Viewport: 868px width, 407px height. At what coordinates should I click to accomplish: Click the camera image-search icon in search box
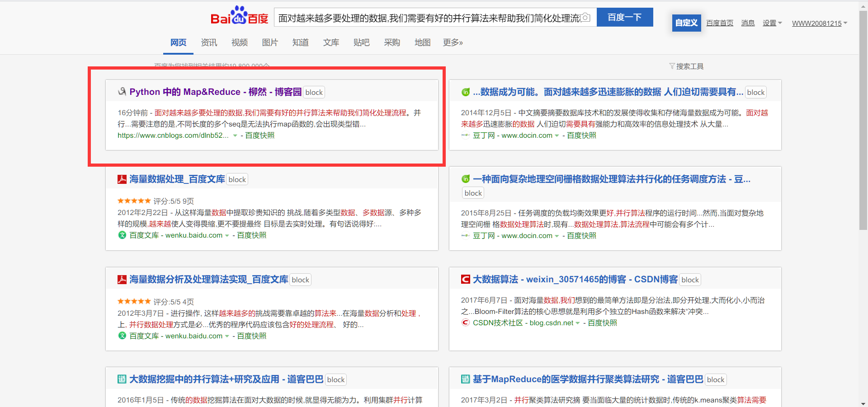[x=585, y=18]
